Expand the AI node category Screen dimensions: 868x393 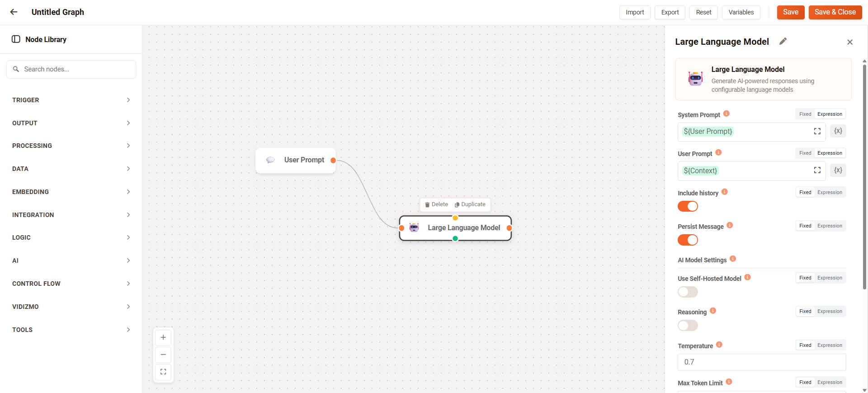(71, 260)
